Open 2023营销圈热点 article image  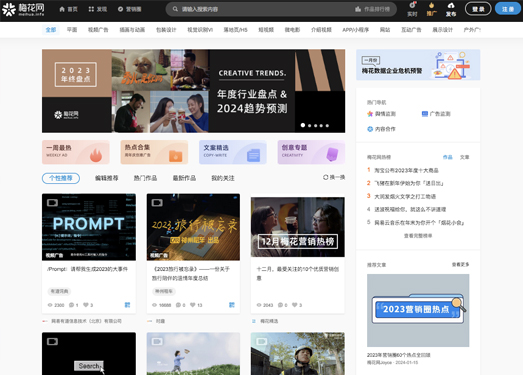[x=418, y=310]
